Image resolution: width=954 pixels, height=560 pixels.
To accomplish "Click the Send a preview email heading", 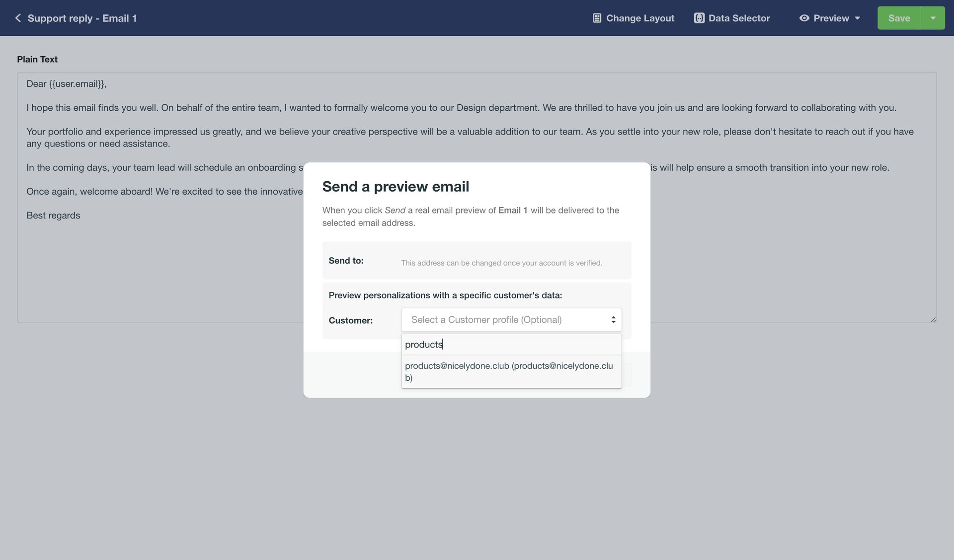I will tap(396, 187).
